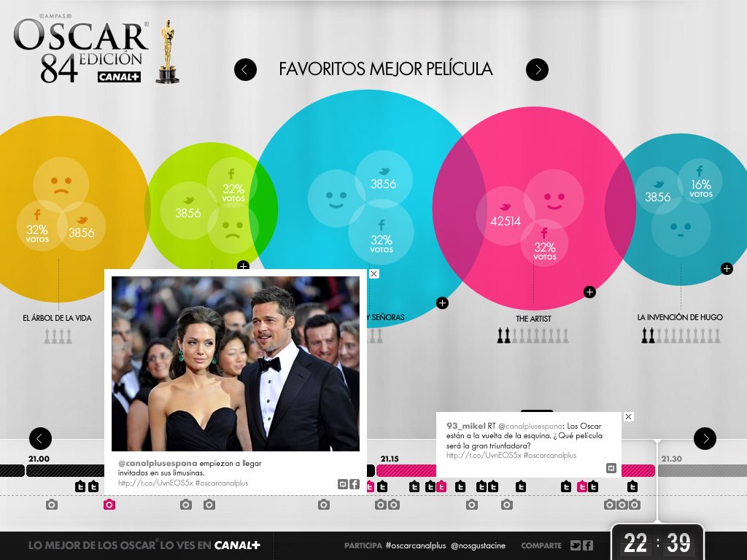
Task: Open Twitter 42514 count in The Artist bubble
Action: tap(506, 215)
